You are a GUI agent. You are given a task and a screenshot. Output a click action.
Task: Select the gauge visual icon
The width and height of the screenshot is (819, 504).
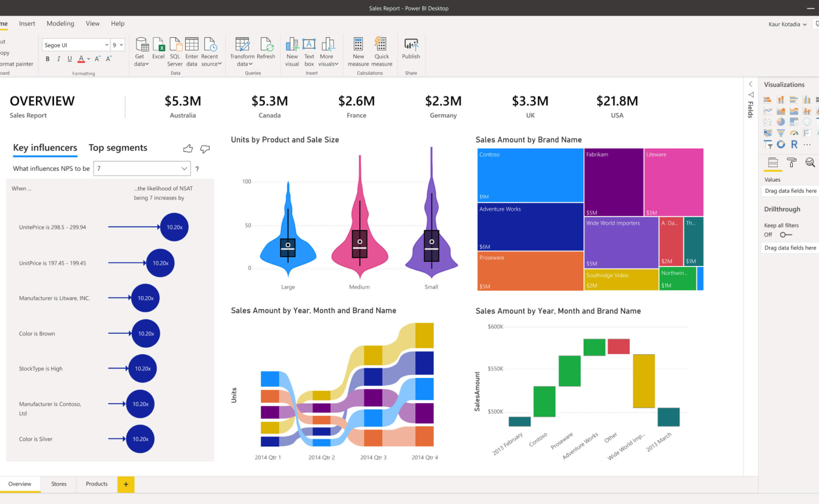(794, 133)
